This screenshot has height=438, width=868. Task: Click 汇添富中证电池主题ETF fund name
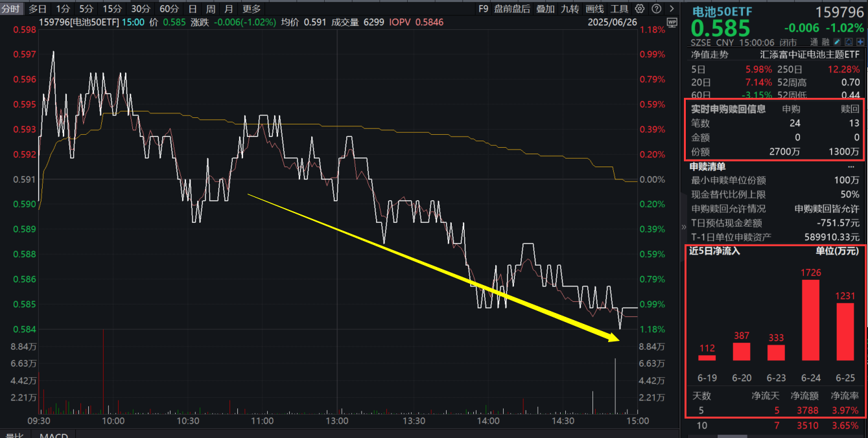coord(810,55)
